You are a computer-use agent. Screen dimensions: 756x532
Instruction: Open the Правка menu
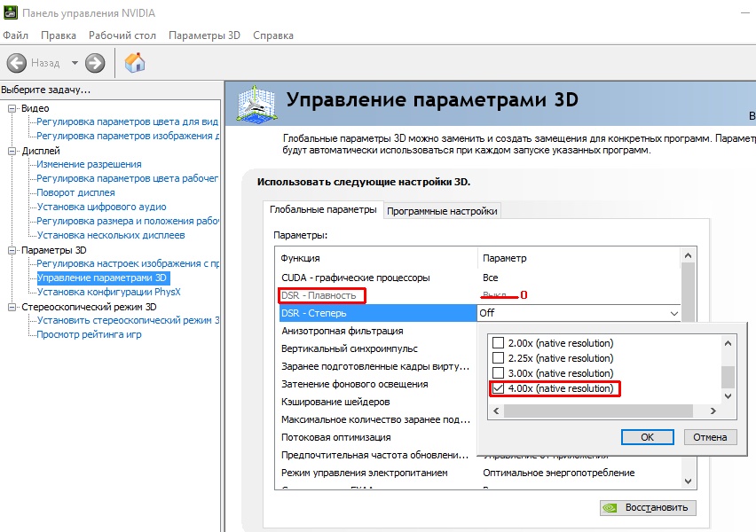click(x=59, y=35)
